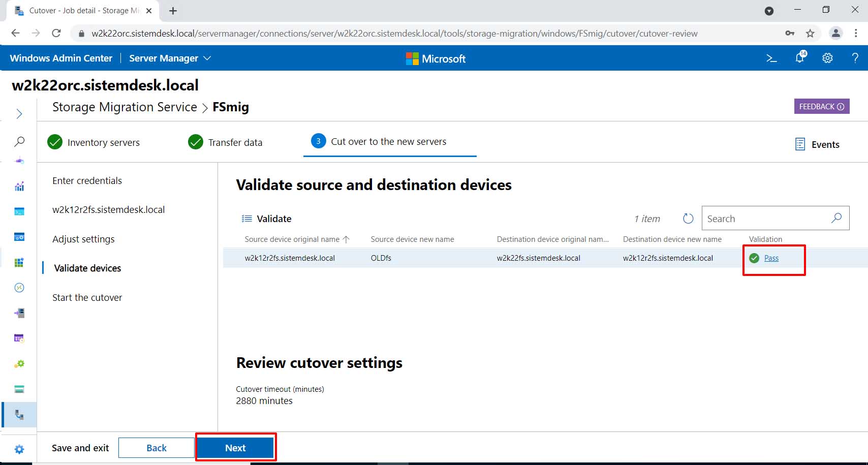
Task: Open a new browser tab
Action: 173,11
